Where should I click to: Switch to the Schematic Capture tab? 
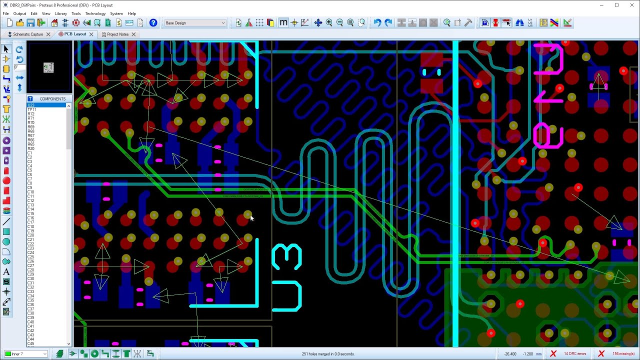29,34
